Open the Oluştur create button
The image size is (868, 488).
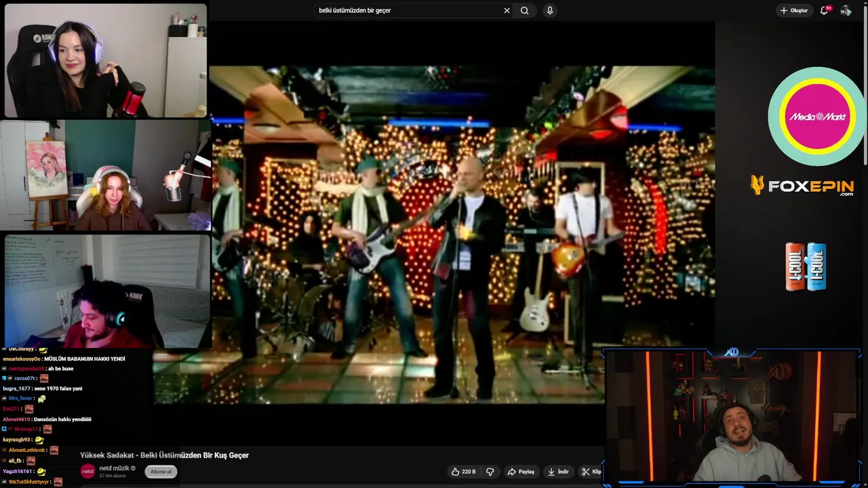[794, 10]
